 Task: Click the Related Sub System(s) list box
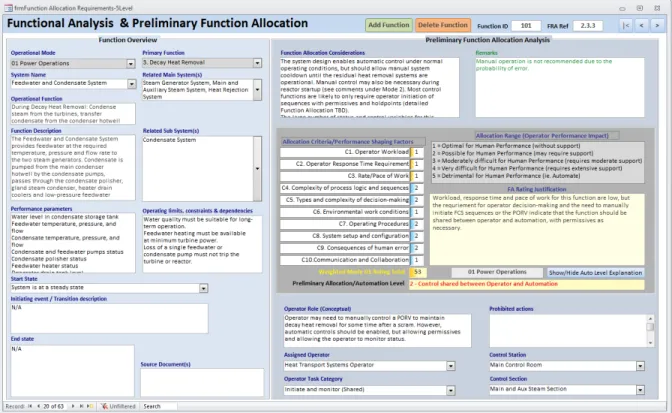[198, 169]
